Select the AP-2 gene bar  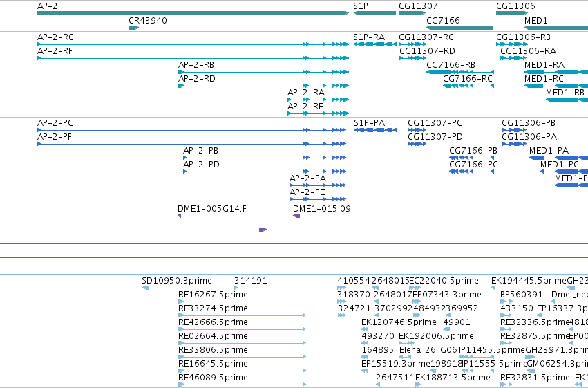(x=193, y=13)
